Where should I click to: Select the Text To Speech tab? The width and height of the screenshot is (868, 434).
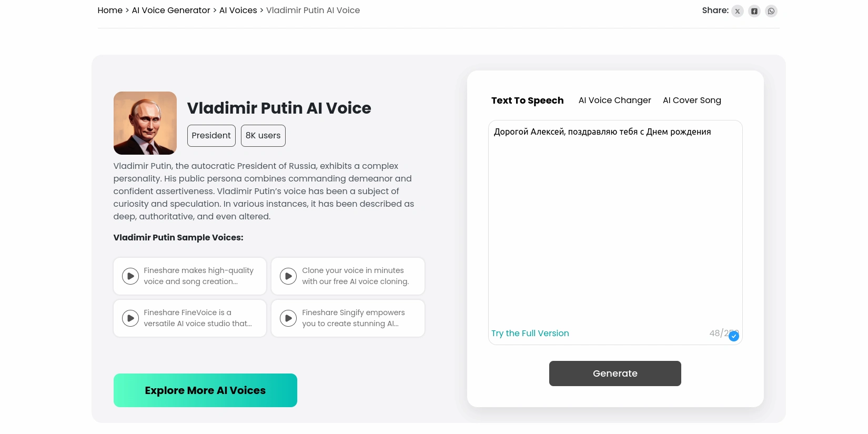click(x=527, y=100)
